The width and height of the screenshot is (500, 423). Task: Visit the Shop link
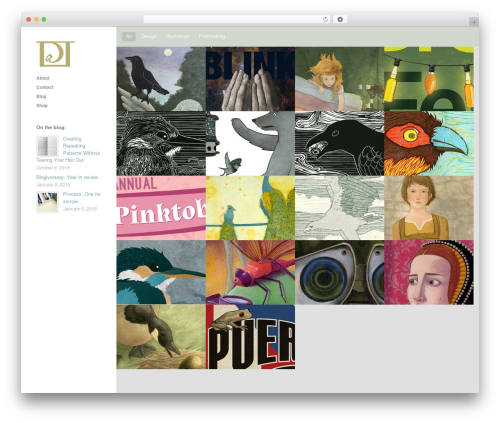(x=42, y=106)
